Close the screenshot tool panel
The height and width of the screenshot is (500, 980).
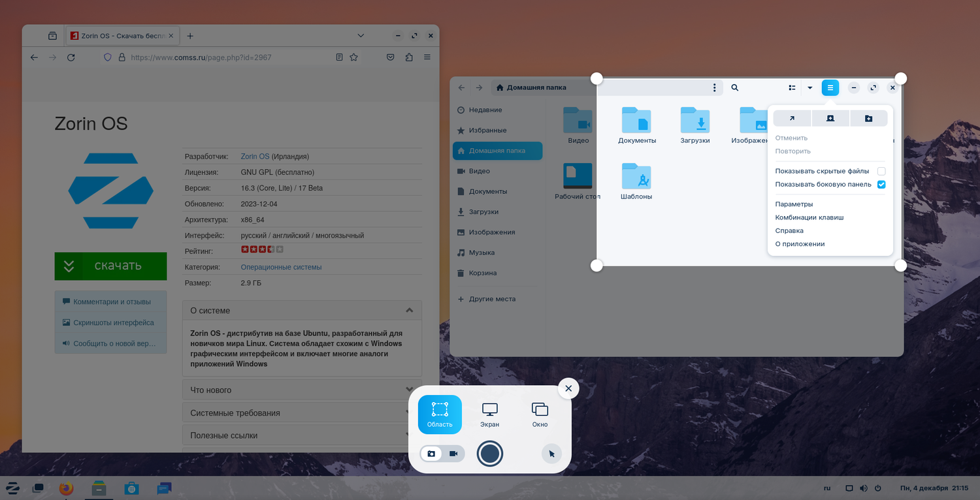pyautogui.click(x=568, y=388)
